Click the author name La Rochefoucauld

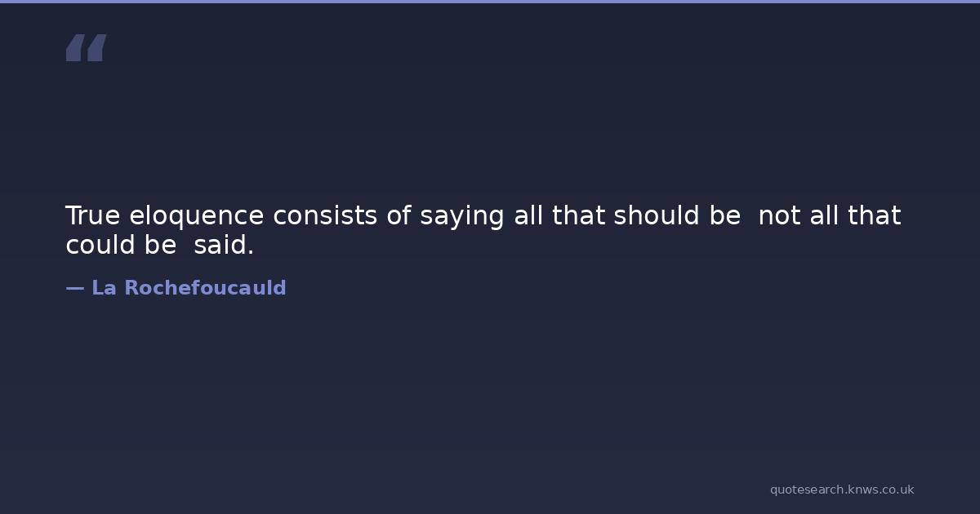189,288
